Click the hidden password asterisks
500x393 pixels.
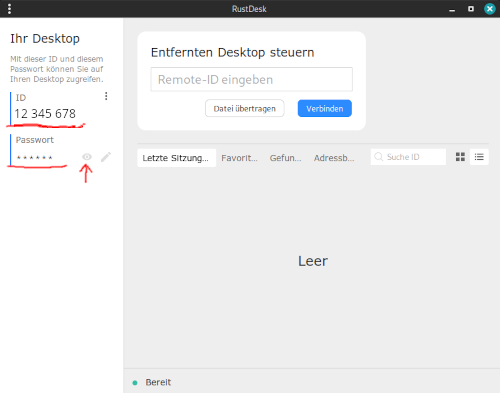[x=34, y=157]
